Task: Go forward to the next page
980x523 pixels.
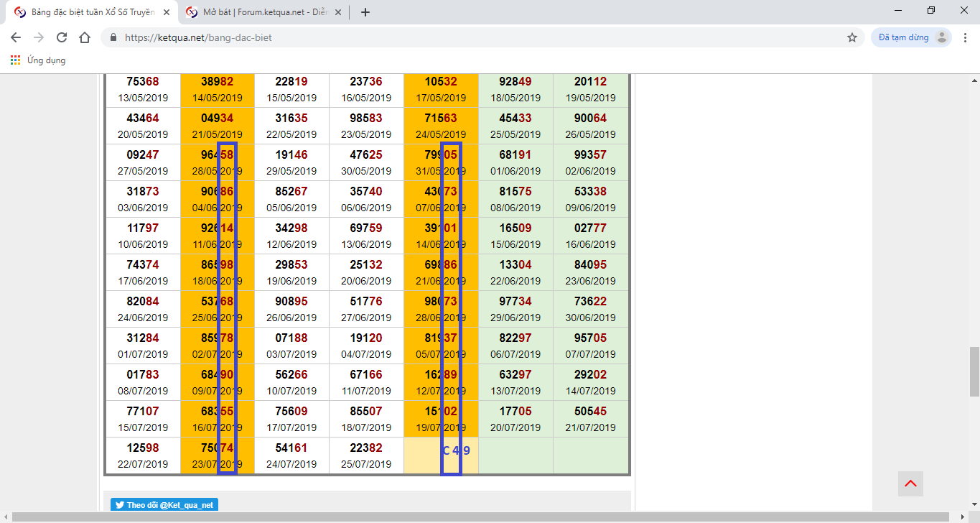Action: (x=39, y=37)
